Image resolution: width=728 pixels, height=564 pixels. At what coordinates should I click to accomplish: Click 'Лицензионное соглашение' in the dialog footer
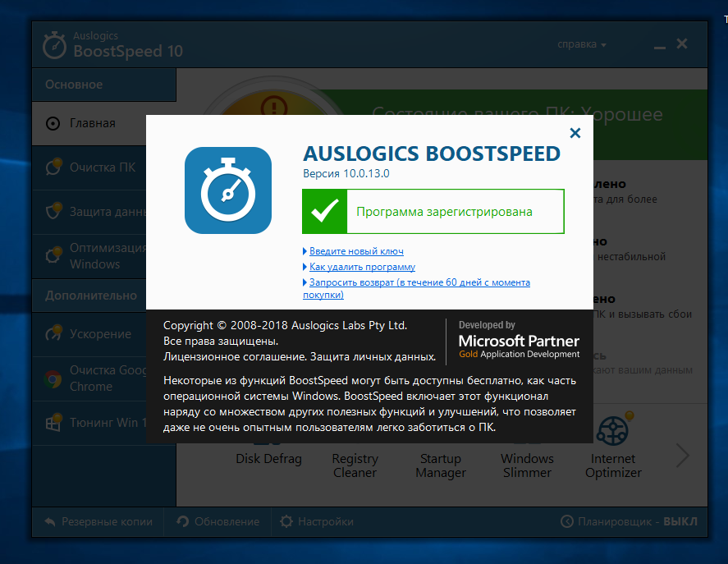[x=234, y=357]
